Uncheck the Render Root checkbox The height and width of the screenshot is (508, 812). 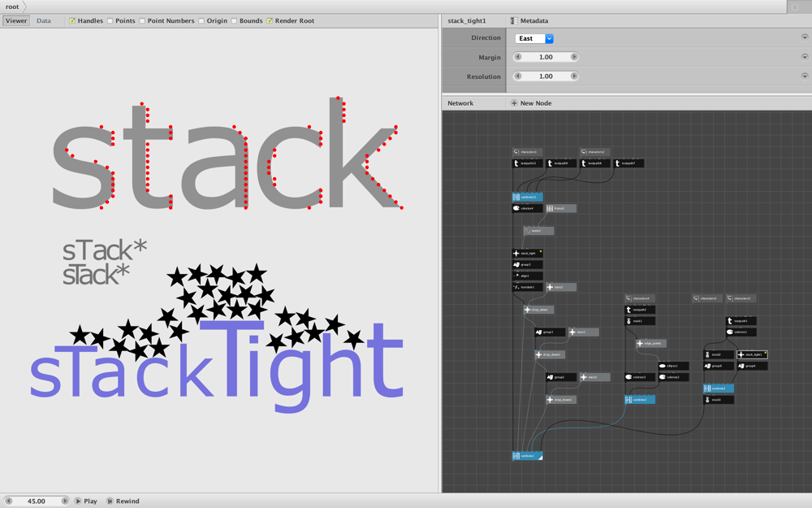[x=270, y=21]
